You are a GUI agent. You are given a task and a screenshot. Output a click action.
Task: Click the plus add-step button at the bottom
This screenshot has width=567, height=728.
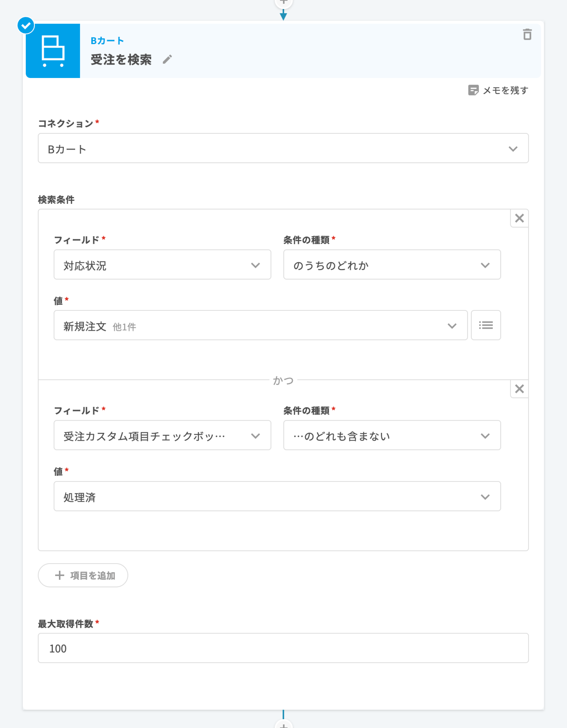point(283,725)
